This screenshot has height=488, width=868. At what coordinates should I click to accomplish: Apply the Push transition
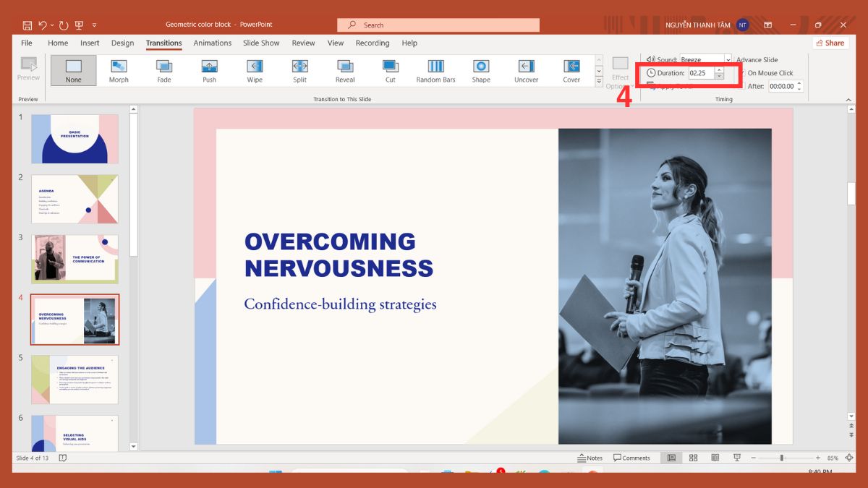(x=209, y=70)
